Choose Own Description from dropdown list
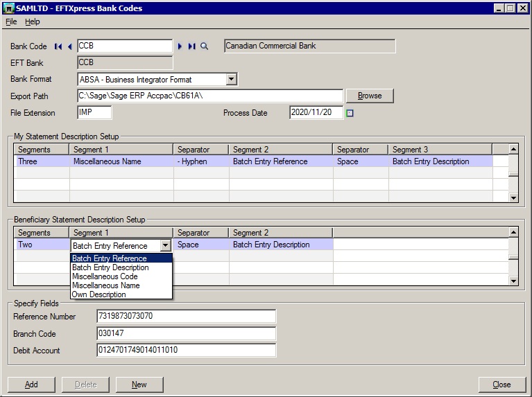Image resolution: width=532 pixels, height=397 pixels. pyautogui.click(x=121, y=294)
